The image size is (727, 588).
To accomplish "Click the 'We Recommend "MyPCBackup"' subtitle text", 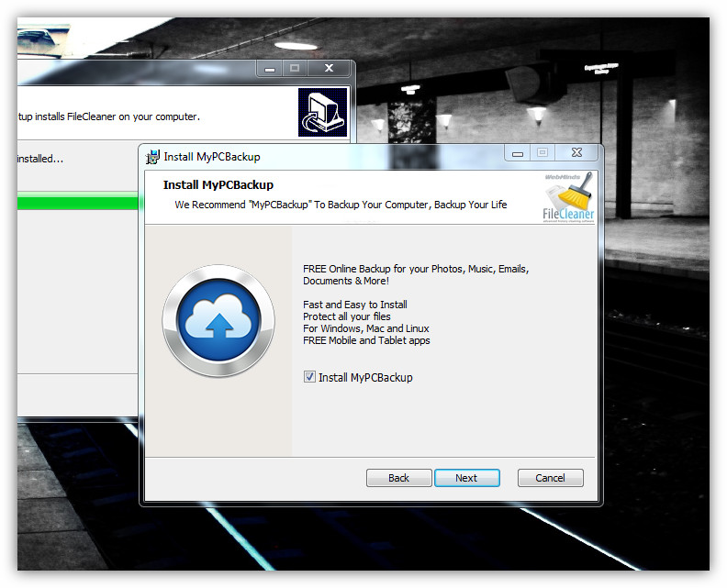I will tap(341, 205).
